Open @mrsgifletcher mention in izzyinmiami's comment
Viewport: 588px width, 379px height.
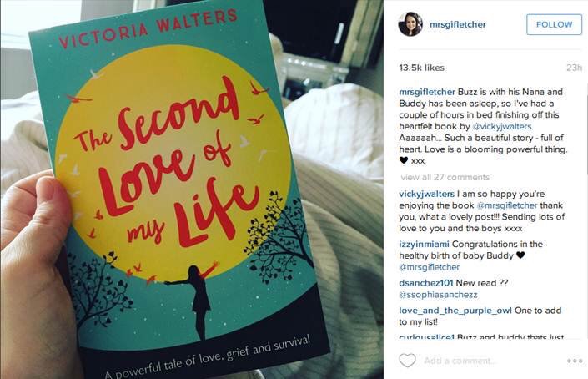click(430, 267)
